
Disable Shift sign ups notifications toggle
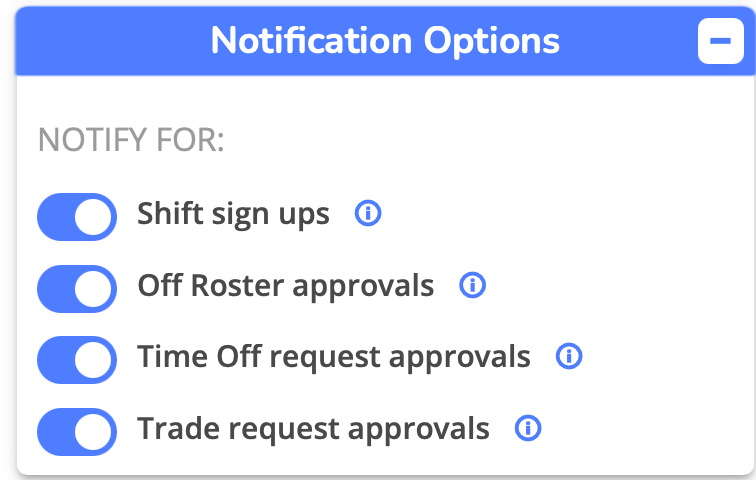(77, 216)
